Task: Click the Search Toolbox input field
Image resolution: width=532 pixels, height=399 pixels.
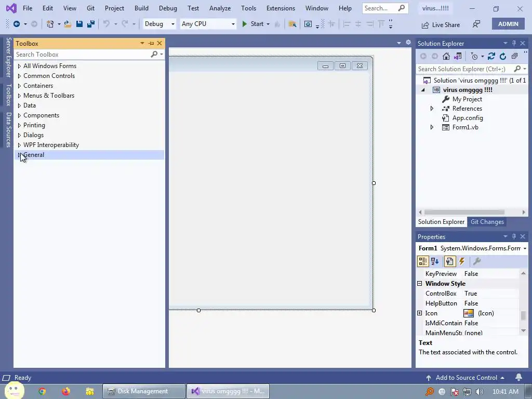Action: [82, 54]
